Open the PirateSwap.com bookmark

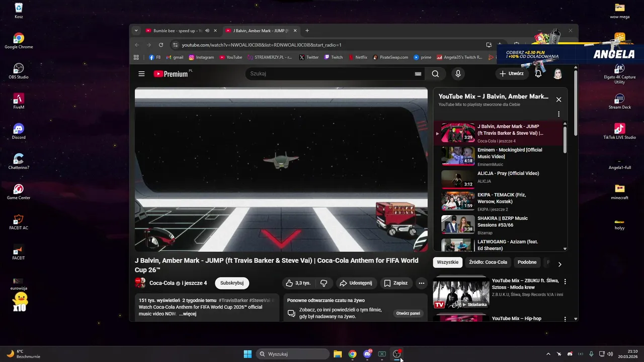point(390,57)
